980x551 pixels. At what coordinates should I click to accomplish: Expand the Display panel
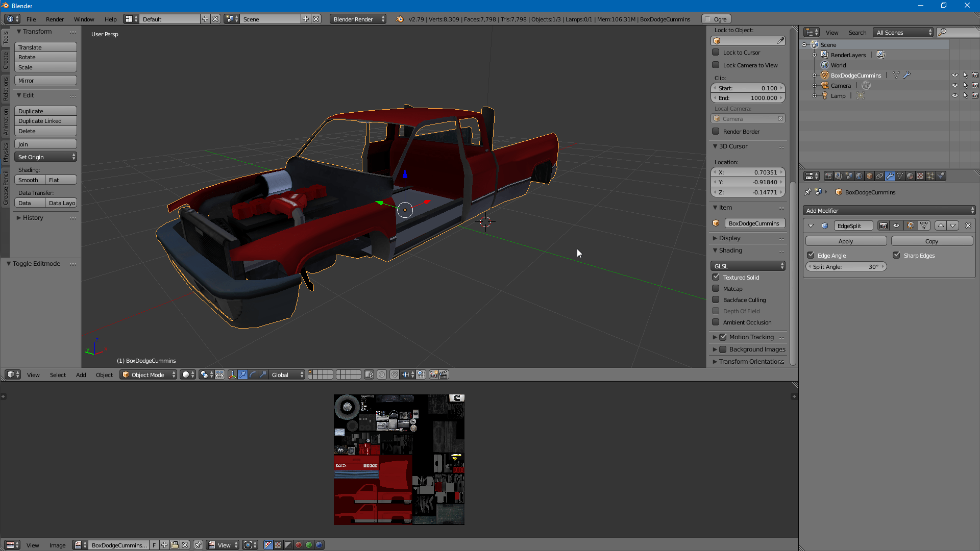pos(729,238)
